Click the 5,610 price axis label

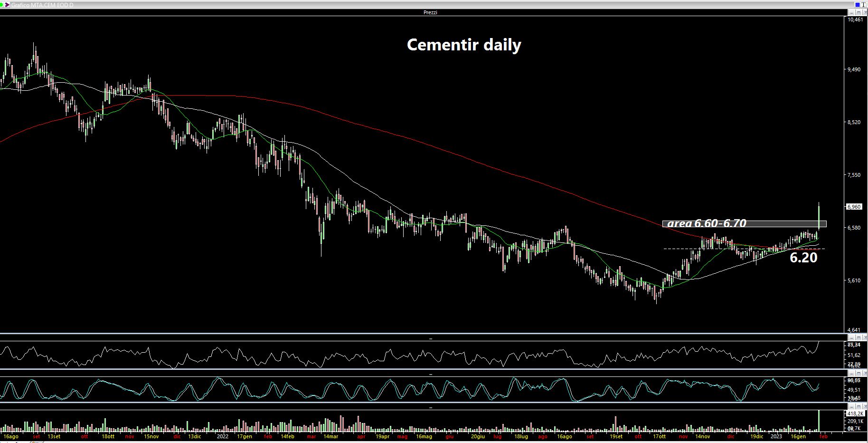pyautogui.click(x=854, y=280)
